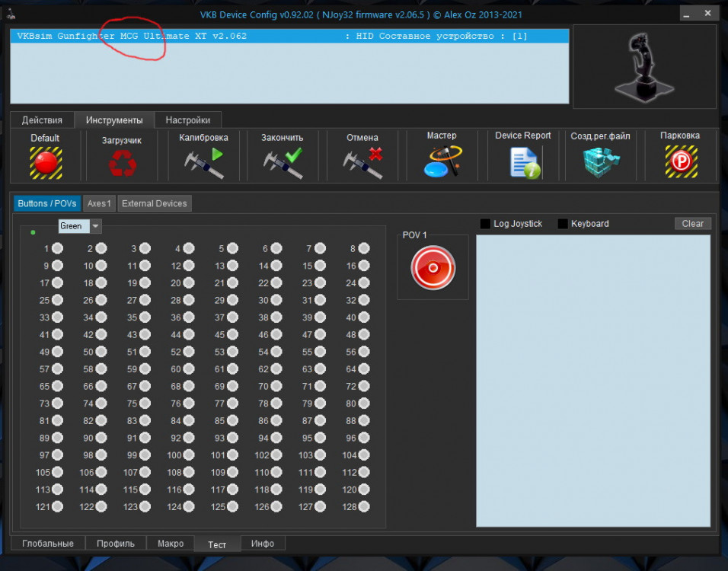Screen dimensions: 728x571
Task: Click button indicator number 1
Action: tap(57, 248)
